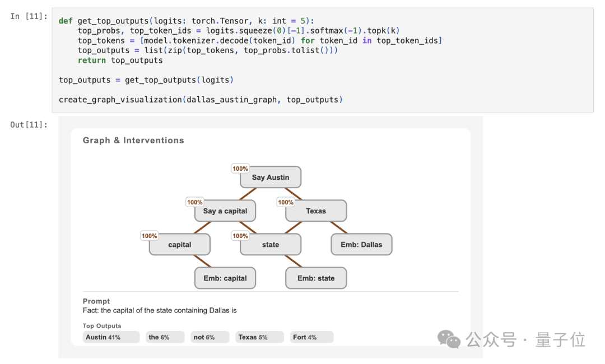Screen dimensions: 605x364
Task: Select the Emb: state node
Action: [316, 278]
